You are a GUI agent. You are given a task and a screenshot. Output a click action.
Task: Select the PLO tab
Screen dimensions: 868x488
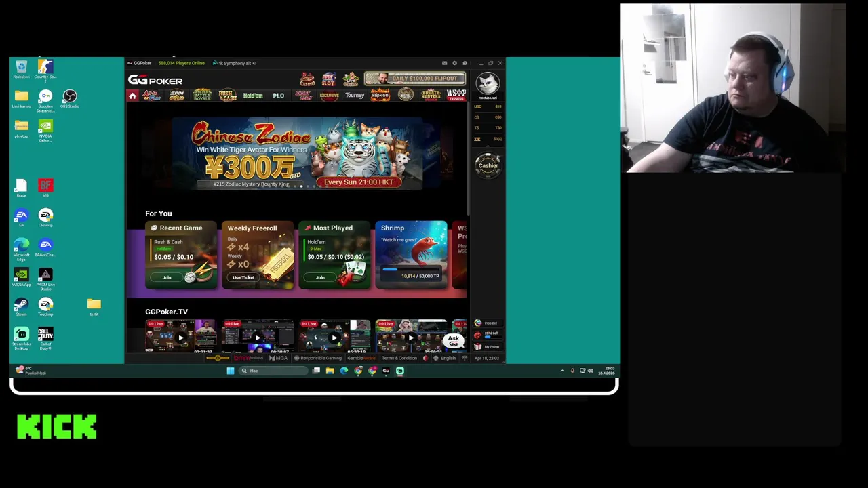tap(278, 96)
